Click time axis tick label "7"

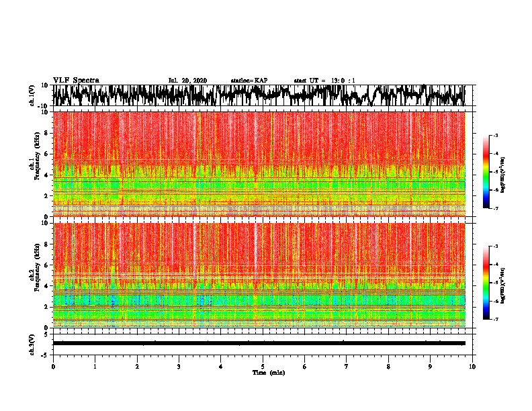pos(347,367)
